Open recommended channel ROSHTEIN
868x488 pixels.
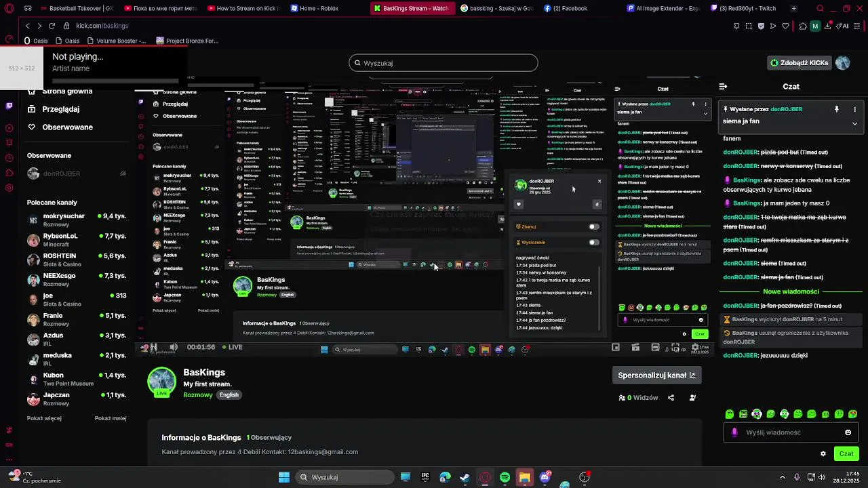(76, 260)
